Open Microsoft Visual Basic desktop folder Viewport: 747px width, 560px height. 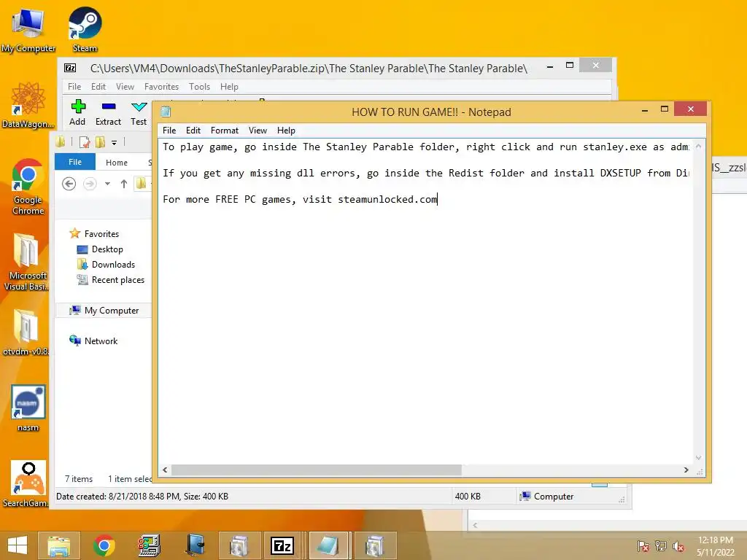click(26, 262)
